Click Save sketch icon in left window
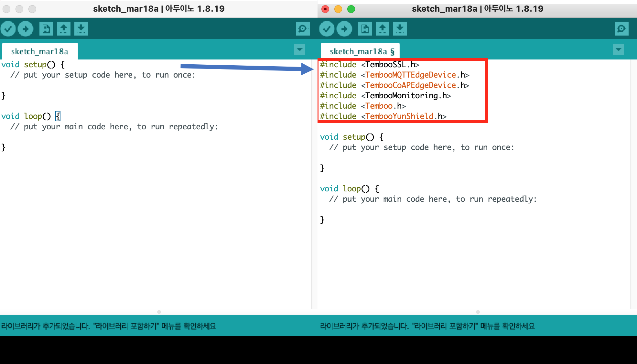 point(81,29)
